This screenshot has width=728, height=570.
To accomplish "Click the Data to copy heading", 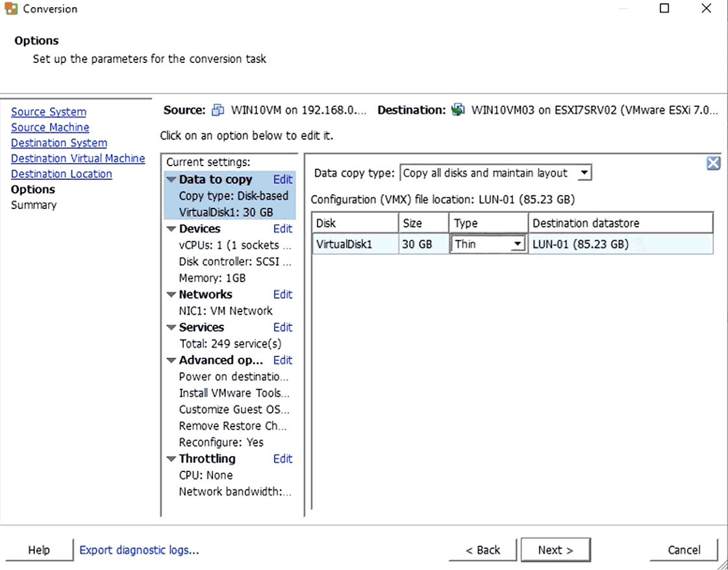I will tap(216, 180).
